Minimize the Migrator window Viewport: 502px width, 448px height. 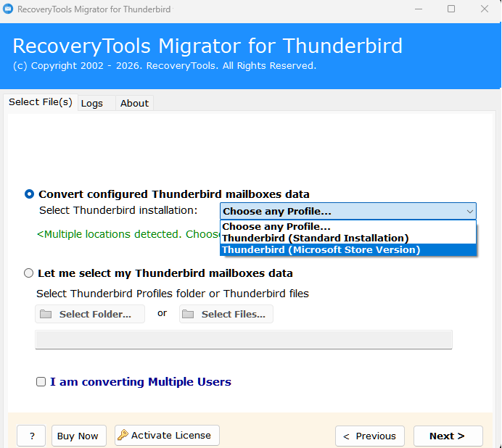(419, 9)
